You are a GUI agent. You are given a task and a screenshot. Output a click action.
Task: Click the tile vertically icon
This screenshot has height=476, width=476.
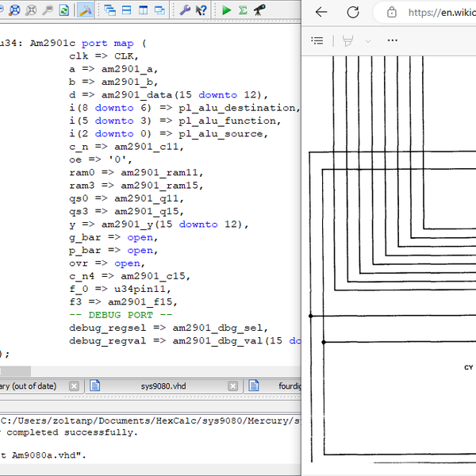[143, 11]
